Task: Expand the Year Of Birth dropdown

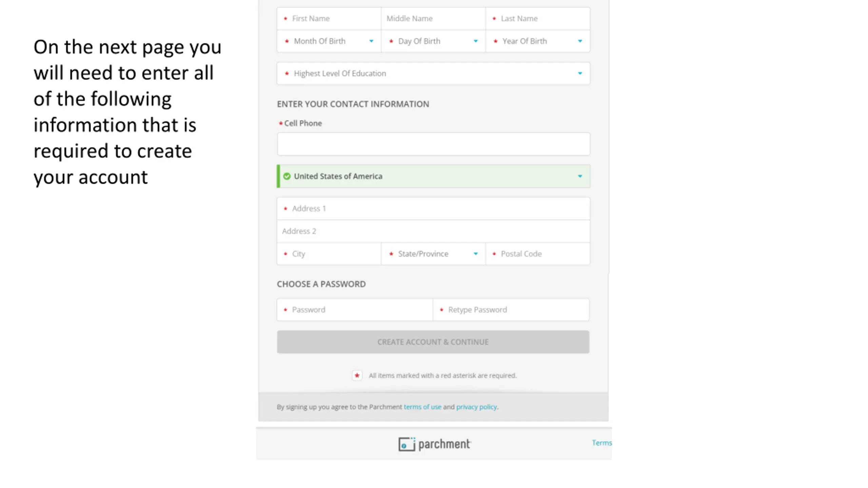Action: (x=538, y=41)
